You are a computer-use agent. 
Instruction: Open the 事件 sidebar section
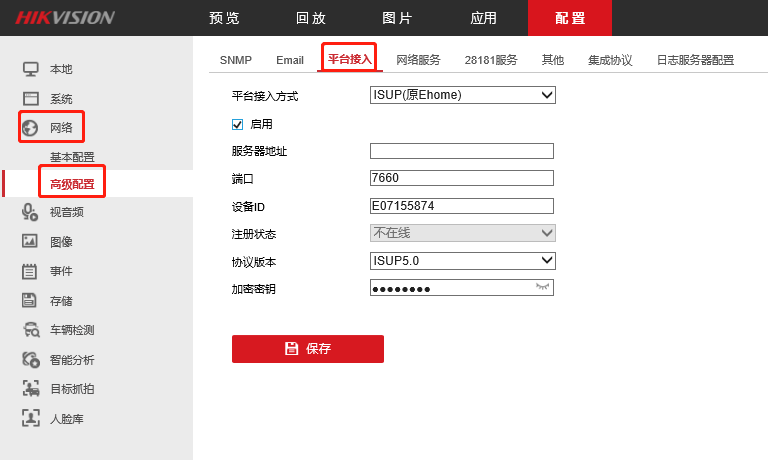[x=61, y=271]
